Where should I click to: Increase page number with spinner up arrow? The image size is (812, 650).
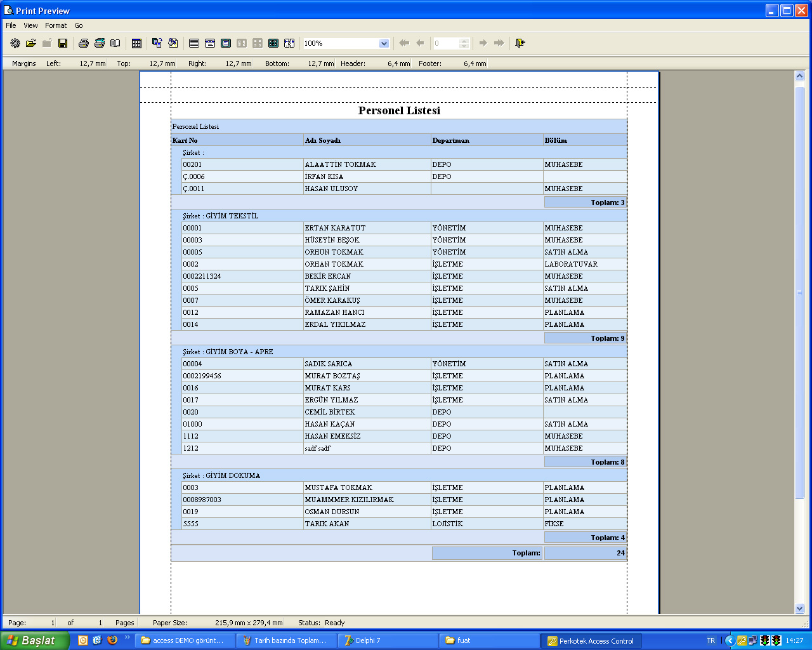click(x=464, y=41)
